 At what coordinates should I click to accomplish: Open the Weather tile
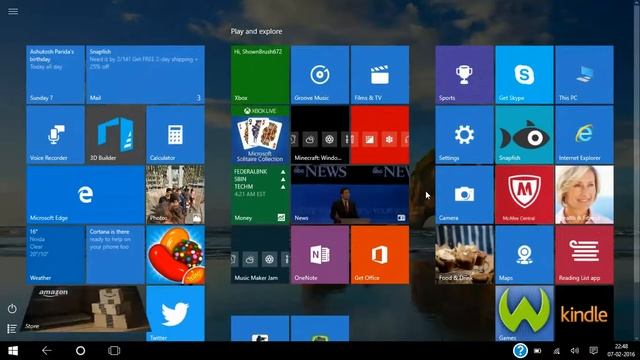point(56,255)
